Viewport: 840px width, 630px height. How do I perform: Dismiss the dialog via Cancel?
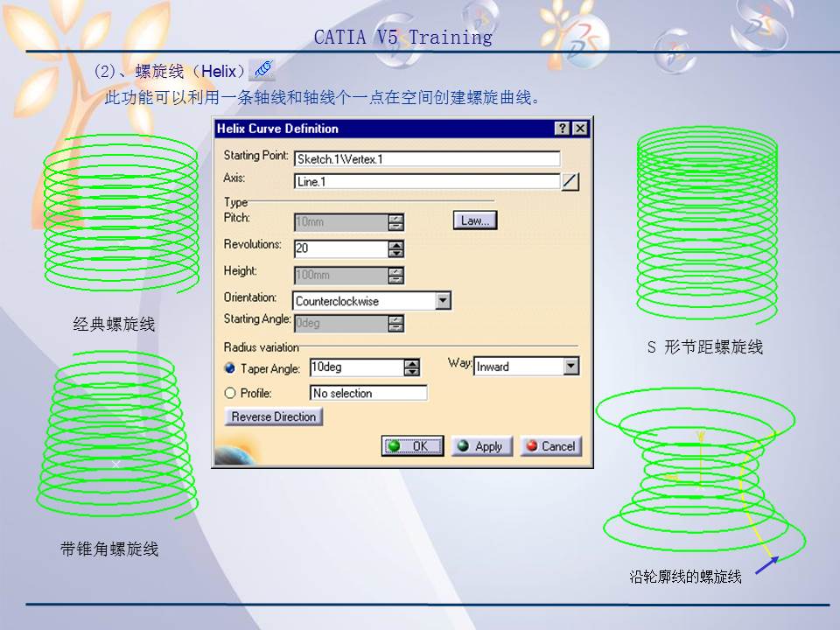(x=552, y=445)
